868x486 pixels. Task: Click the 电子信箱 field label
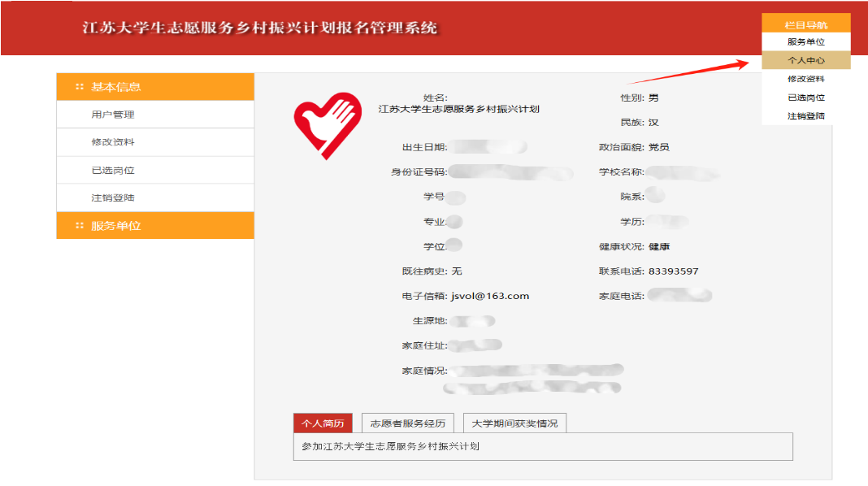tap(424, 296)
